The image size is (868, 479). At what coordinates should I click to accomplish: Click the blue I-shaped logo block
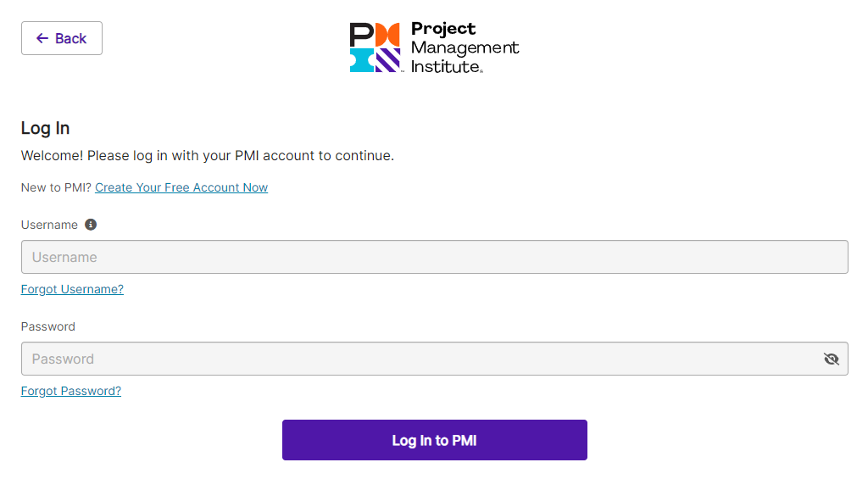point(361,60)
